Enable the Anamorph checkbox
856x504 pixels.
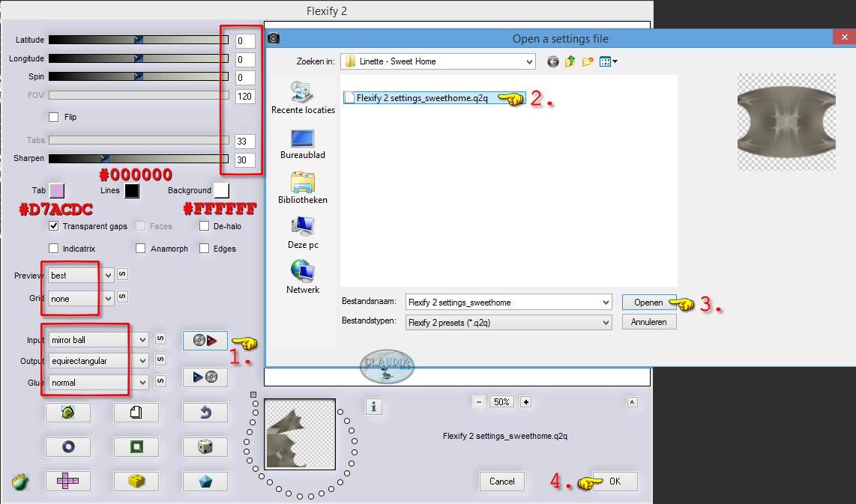click(140, 249)
